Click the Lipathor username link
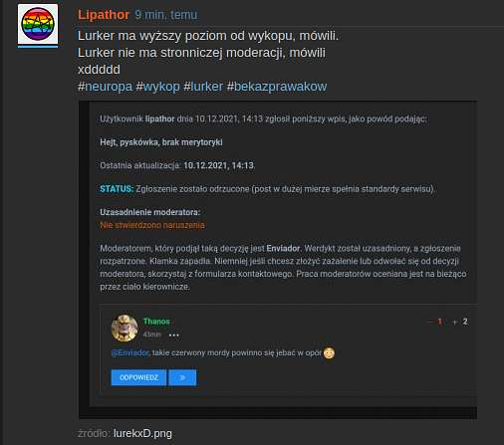Image resolution: width=504 pixels, height=445 pixels. [x=104, y=15]
